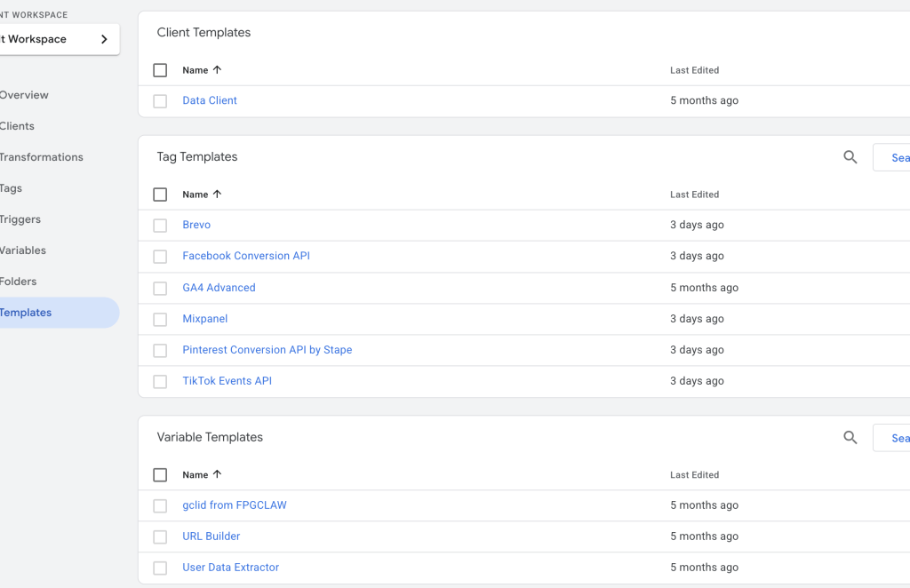
Task: Sort Client Templates by Name arrow
Action: tap(217, 69)
